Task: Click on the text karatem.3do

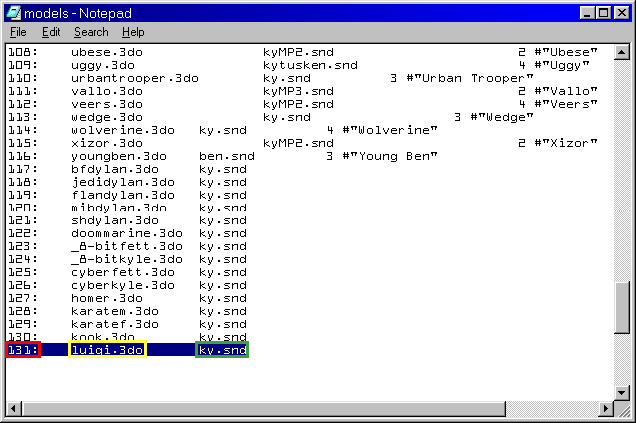Action: [x=115, y=311]
